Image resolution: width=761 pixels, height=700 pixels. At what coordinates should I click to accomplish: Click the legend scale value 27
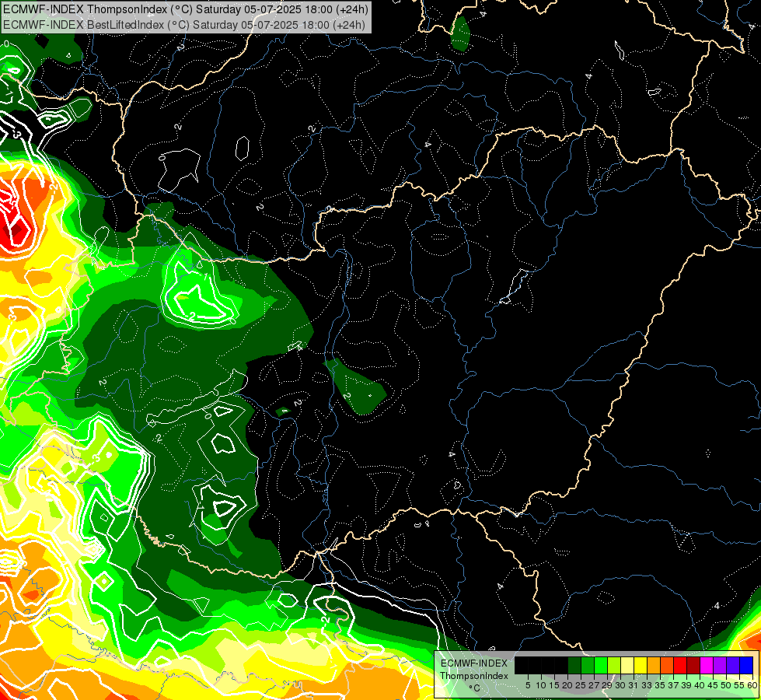[594, 685]
